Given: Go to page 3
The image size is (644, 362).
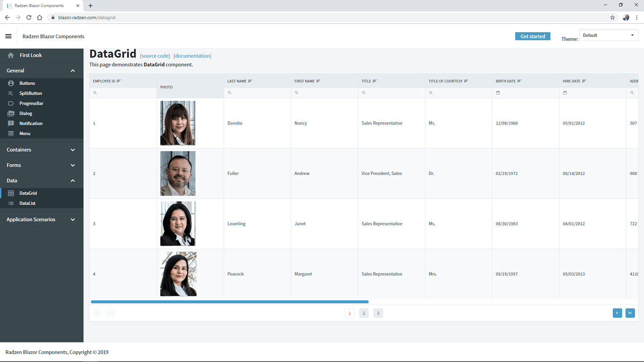Looking at the screenshot, I should 378,313.
